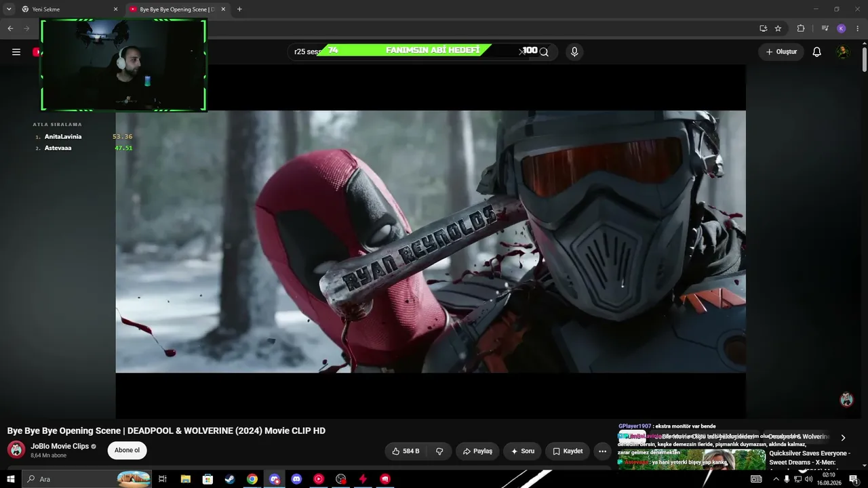Click the Soru button

click(x=522, y=451)
